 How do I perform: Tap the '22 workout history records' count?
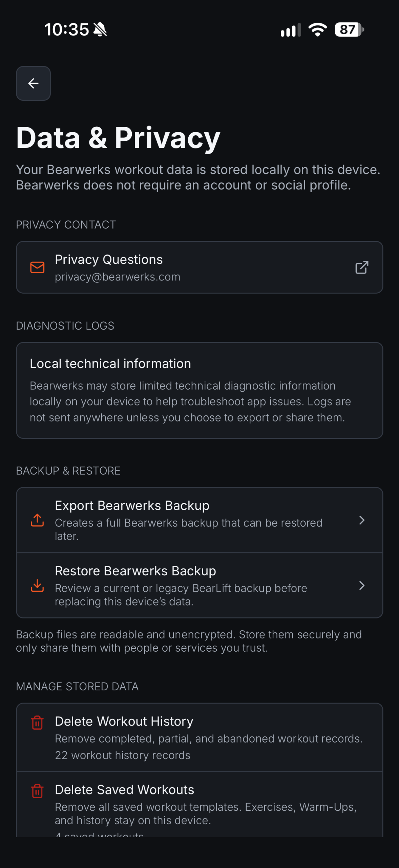(123, 755)
